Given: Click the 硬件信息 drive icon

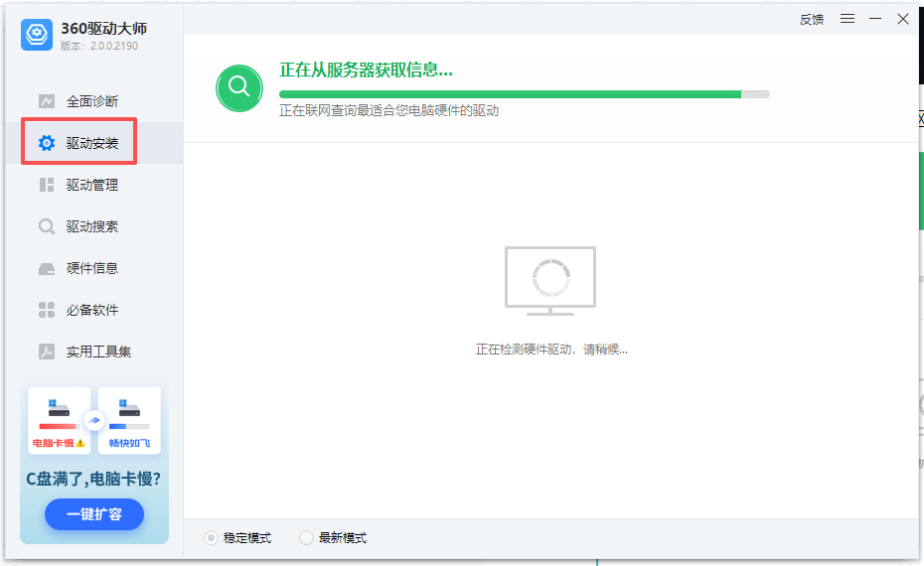Looking at the screenshot, I should point(47,268).
